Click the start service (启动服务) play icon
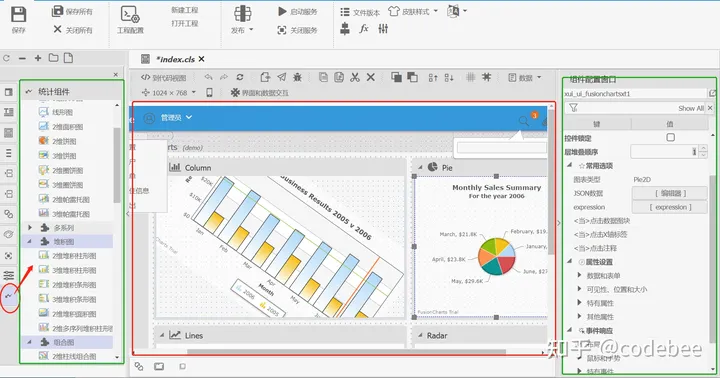 coord(282,11)
